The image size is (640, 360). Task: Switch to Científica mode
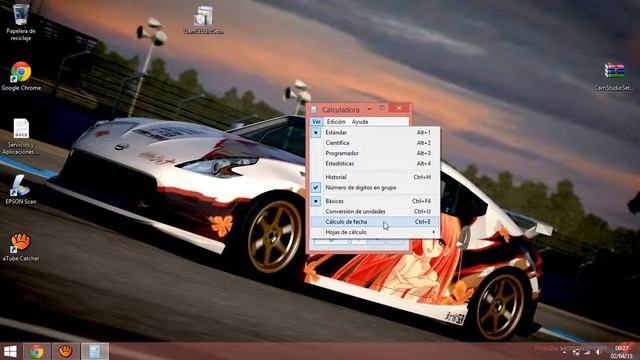[375, 143]
